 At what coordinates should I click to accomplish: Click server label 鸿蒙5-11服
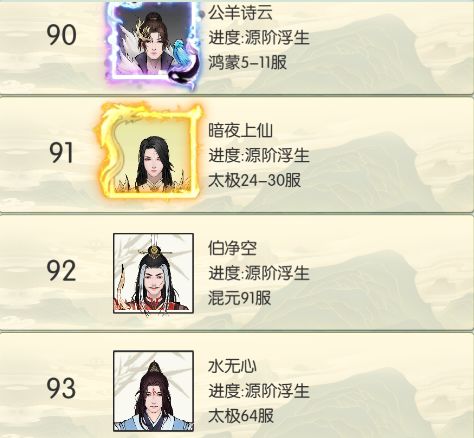(x=248, y=62)
